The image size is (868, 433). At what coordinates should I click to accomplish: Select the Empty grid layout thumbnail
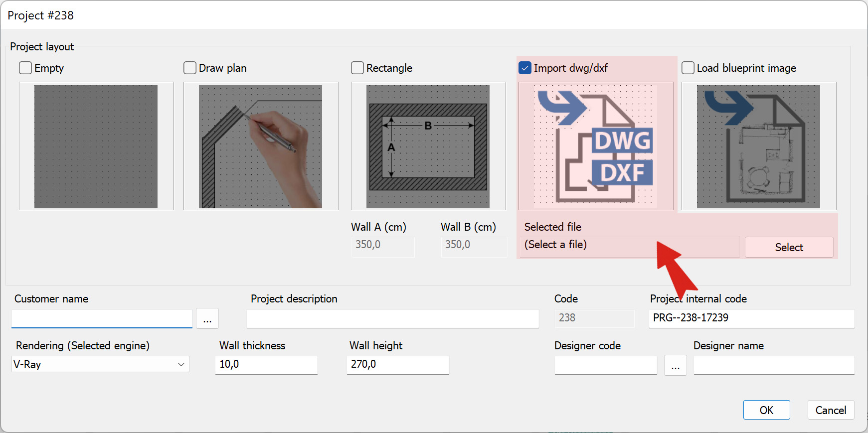(x=96, y=146)
